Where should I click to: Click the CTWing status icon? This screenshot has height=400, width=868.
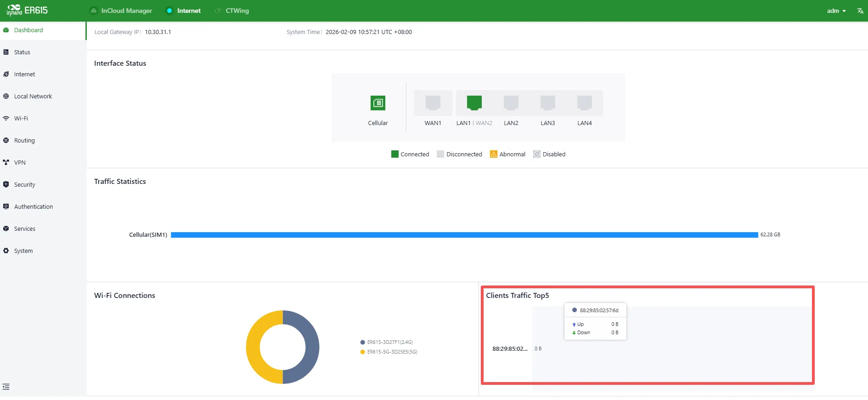coord(218,11)
